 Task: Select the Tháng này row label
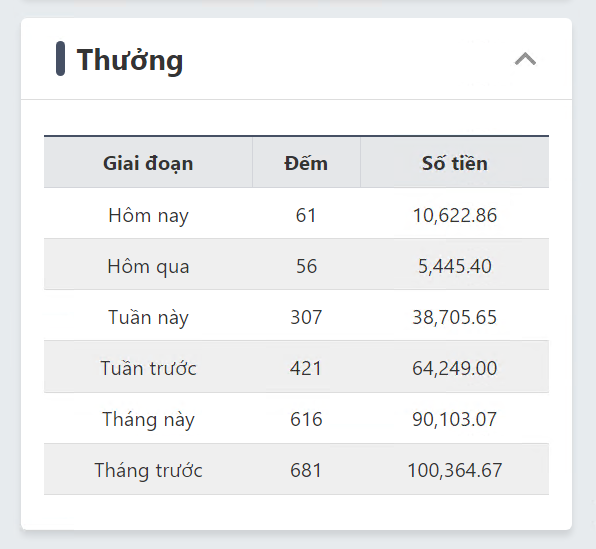(148, 419)
